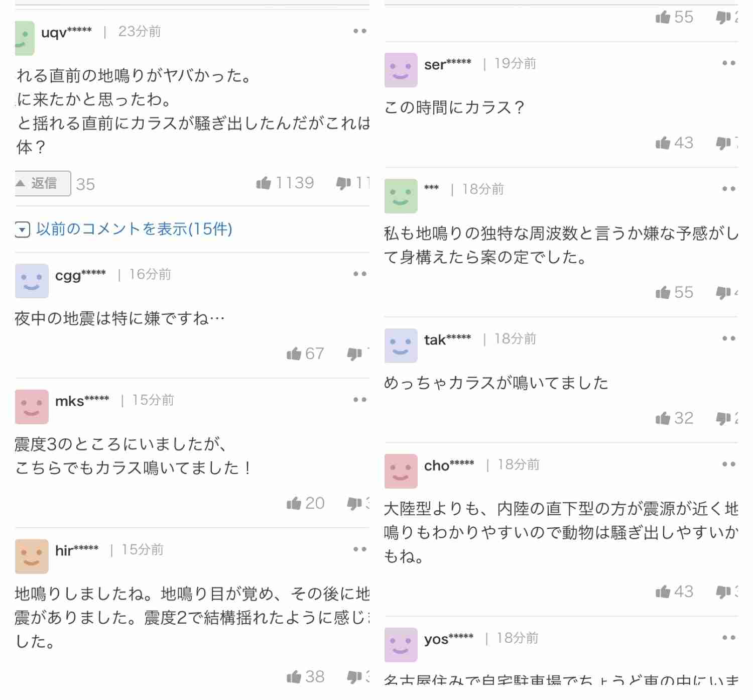Collapse replies using the 返信 button
753x700 pixels.
point(43,183)
